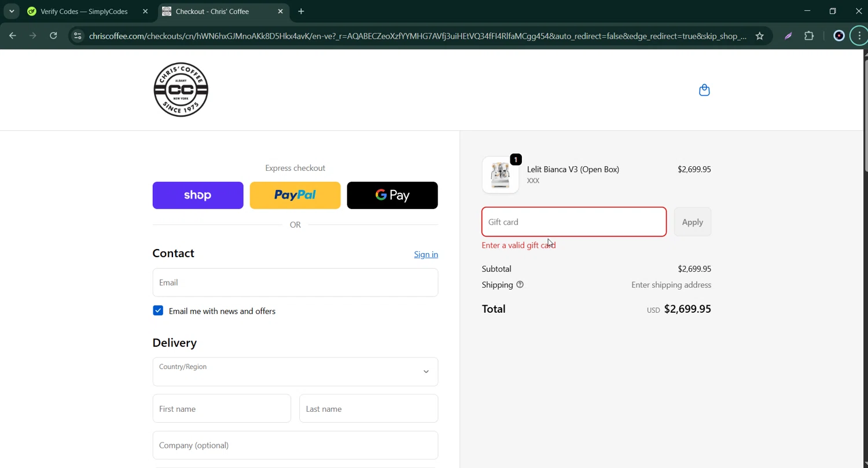Close the Verify Codes SimplyCodes tab
The width and height of the screenshot is (868, 468).
pyautogui.click(x=145, y=11)
